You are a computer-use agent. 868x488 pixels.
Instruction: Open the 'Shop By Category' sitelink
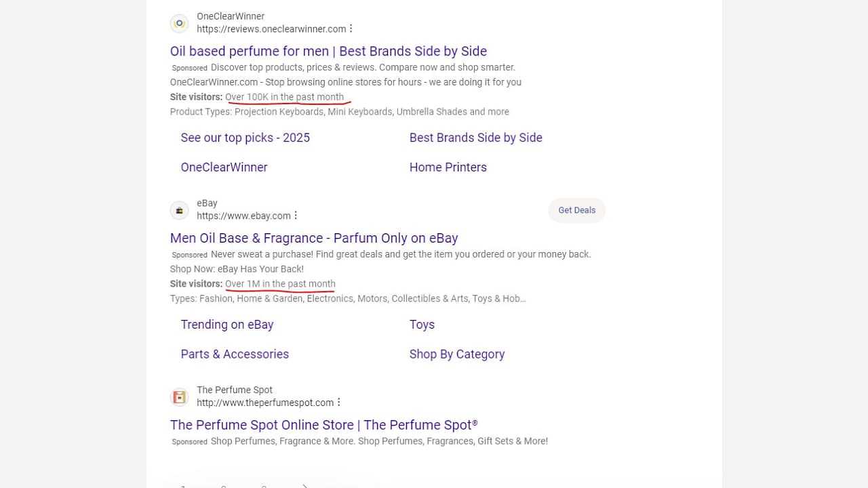pos(457,354)
